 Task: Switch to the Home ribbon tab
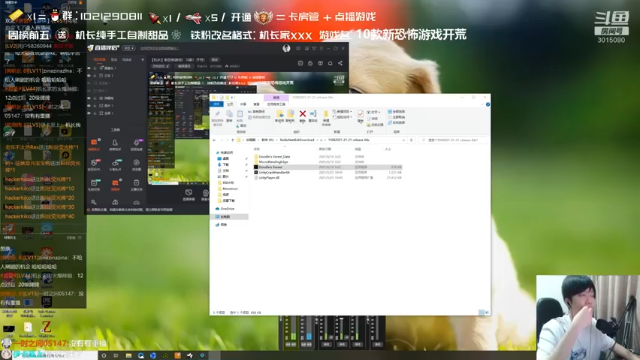pos(230,104)
